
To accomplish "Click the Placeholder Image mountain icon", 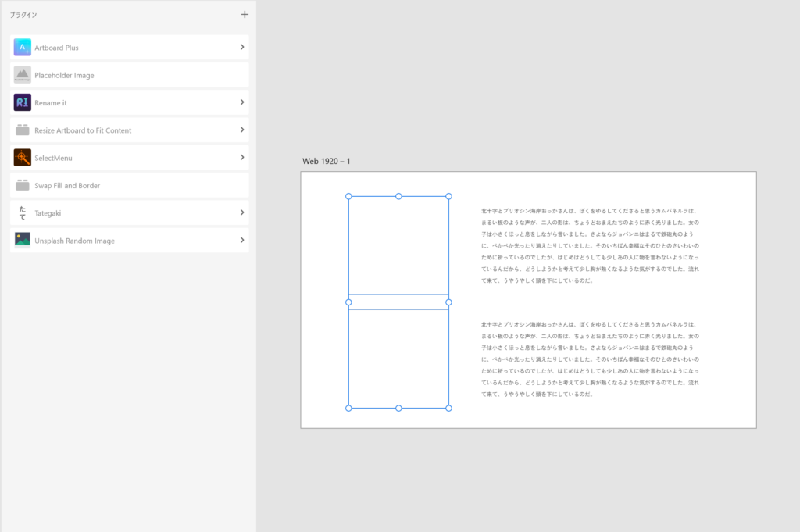I will 23,75.
